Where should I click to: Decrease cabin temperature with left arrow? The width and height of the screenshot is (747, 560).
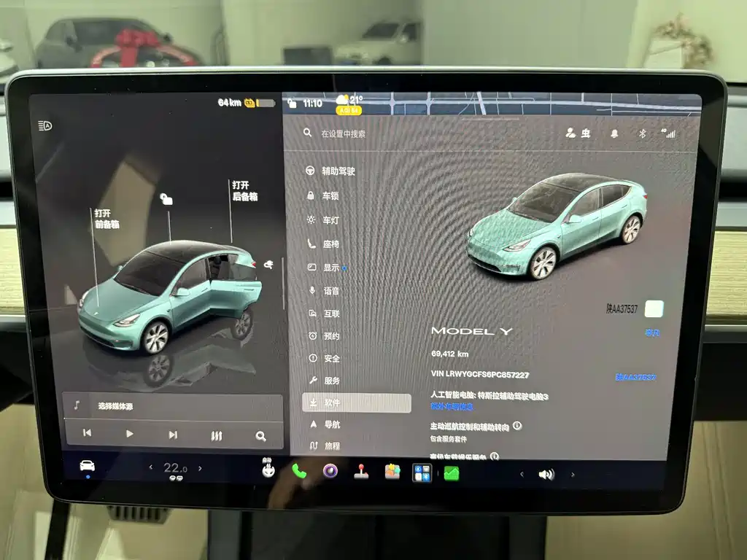[x=151, y=467]
